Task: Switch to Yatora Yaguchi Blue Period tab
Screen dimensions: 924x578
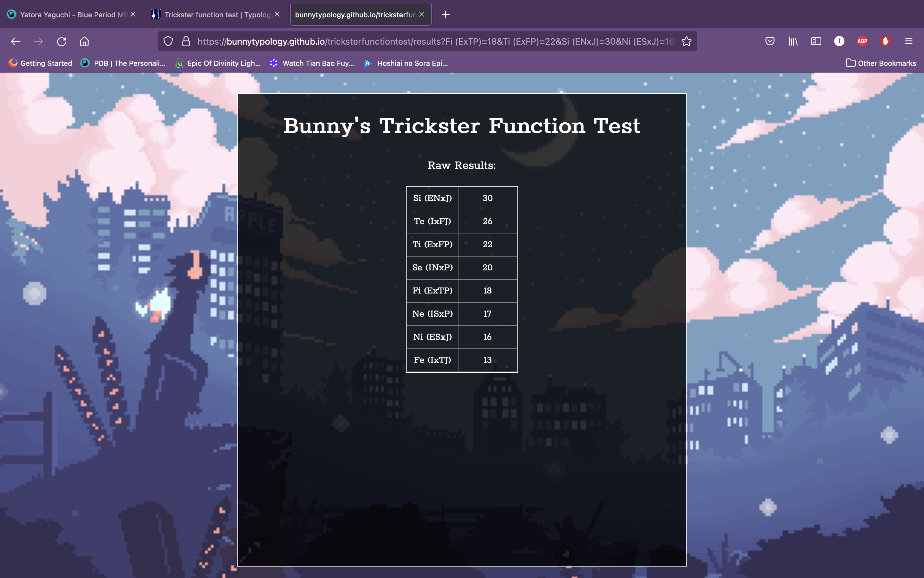Action: [72, 14]
